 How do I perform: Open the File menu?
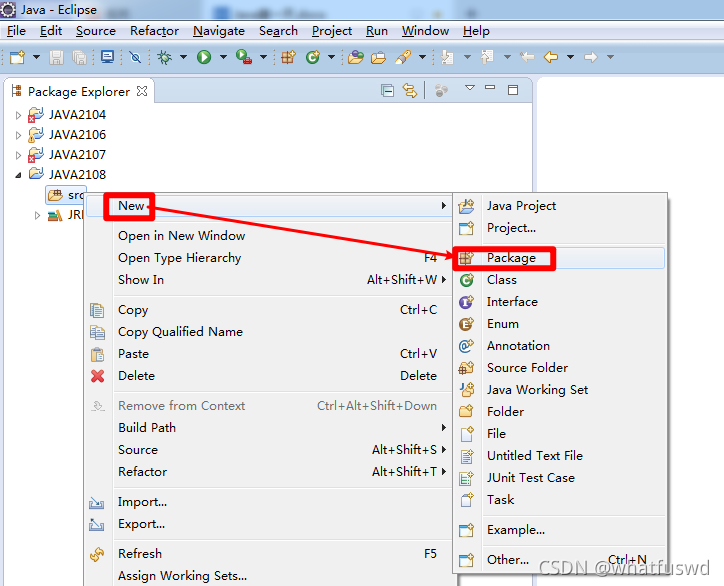(x=17, y=31)
